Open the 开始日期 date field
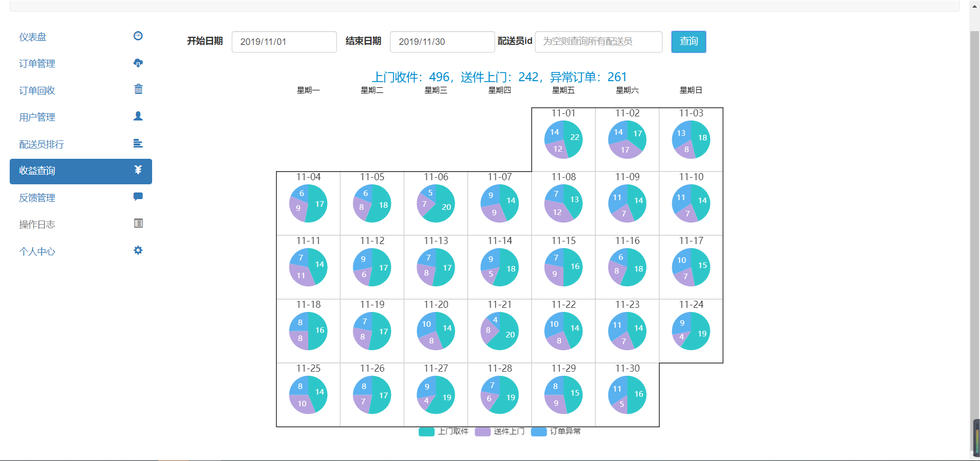 point(284,42)
